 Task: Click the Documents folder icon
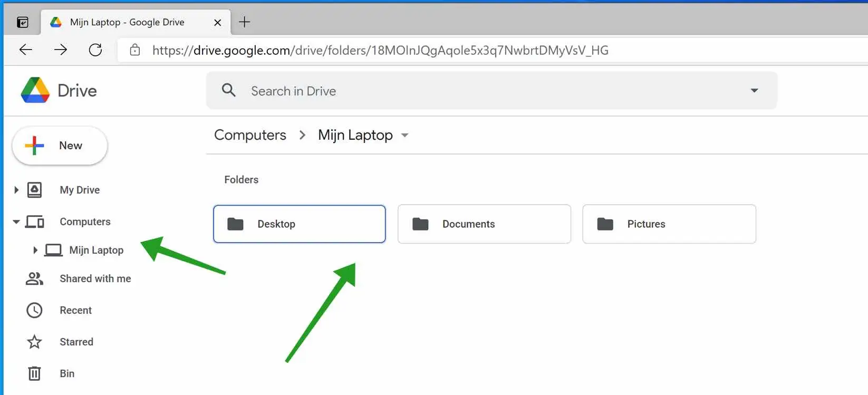tap(420, 224)
